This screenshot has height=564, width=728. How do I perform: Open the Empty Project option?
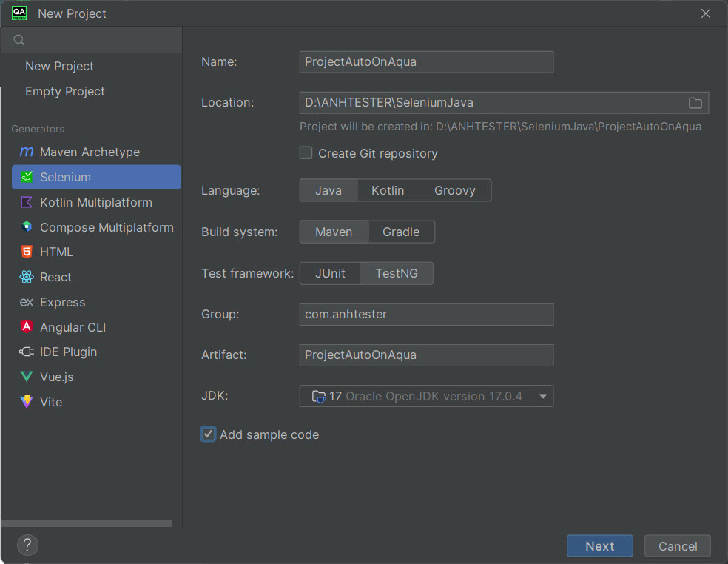point(65,91)
